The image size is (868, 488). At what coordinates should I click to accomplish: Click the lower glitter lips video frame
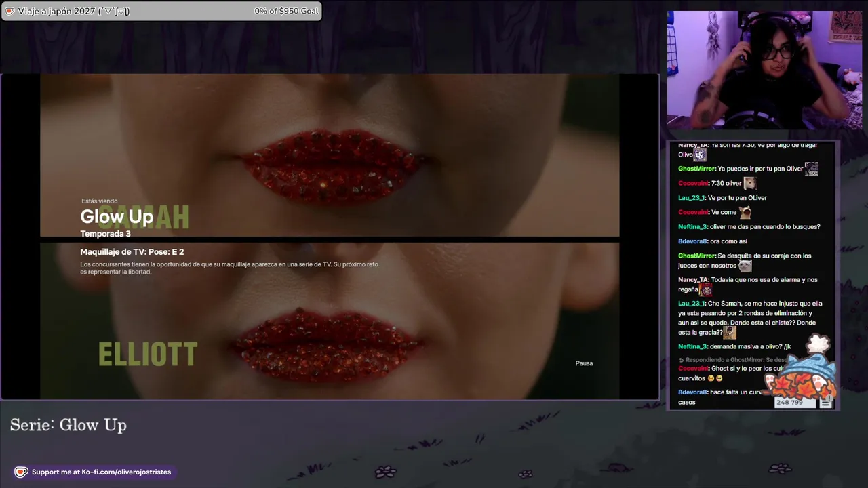[x=330, y=321]
